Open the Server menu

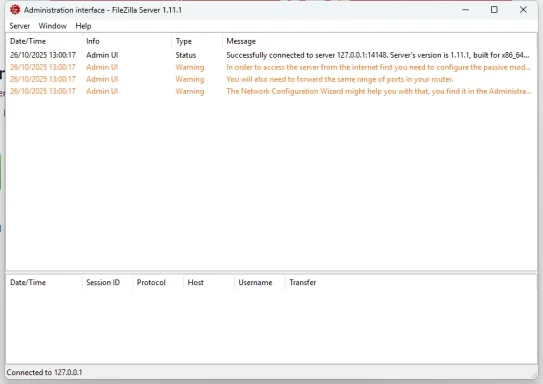coord(19,26)
